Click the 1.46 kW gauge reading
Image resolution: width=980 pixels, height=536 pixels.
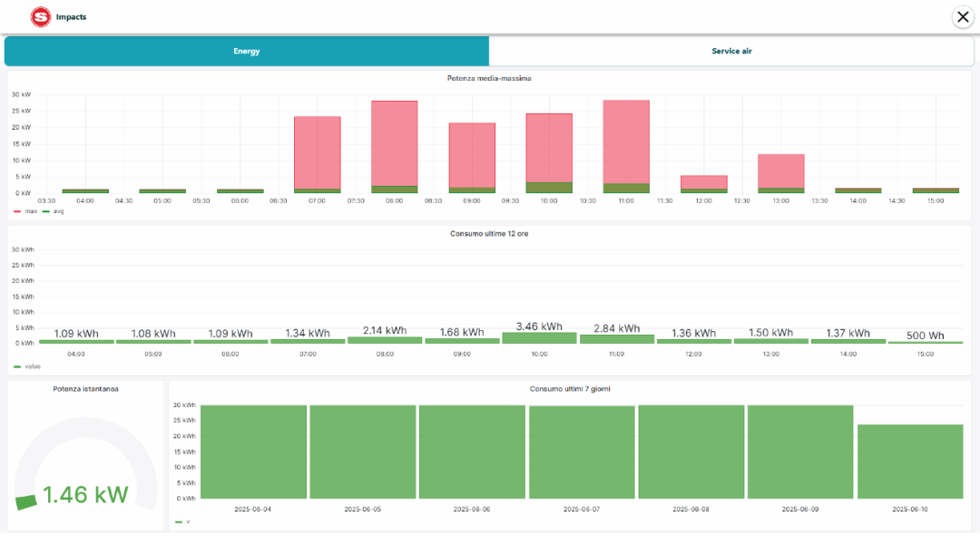pyautogui.click(x=85, y=494)
